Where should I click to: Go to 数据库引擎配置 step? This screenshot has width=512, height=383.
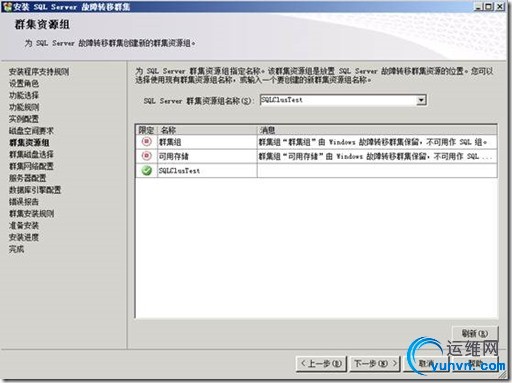(35, 190)
